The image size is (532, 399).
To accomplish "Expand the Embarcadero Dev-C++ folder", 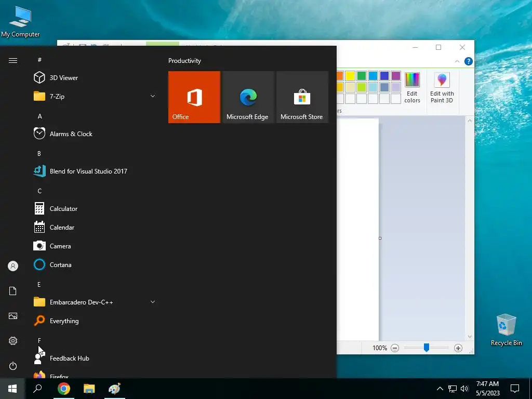I will tap(95, 302).
